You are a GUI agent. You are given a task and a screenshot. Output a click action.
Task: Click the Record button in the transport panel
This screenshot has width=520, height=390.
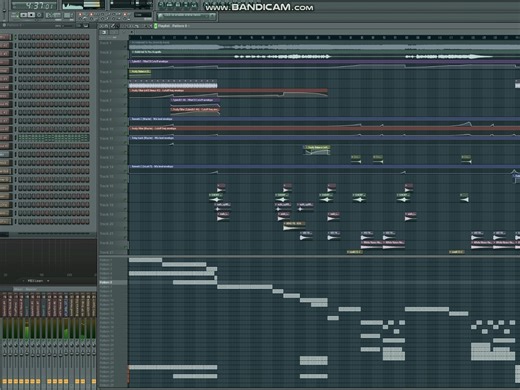(39, 15)
